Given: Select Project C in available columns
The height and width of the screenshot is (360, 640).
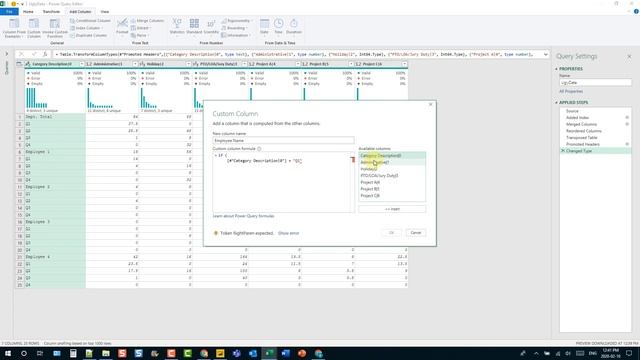Looking at the screenshot, I should (x=392, y=196).
